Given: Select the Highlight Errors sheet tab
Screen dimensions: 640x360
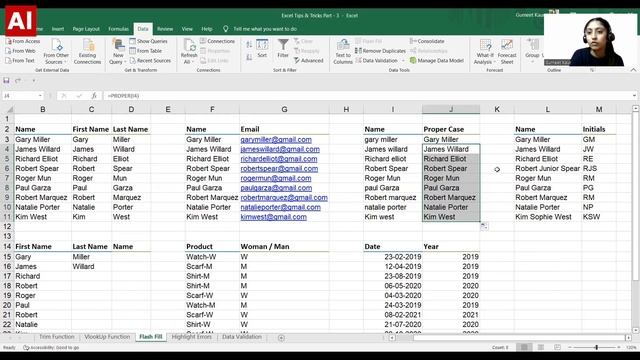Looking at the screenshot, I should tap(191, 337).
